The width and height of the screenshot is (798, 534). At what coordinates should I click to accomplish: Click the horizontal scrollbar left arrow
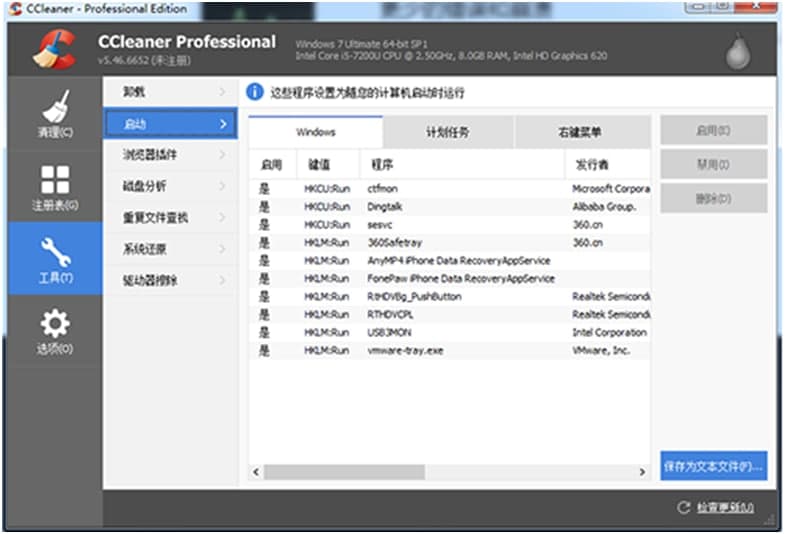256,472
